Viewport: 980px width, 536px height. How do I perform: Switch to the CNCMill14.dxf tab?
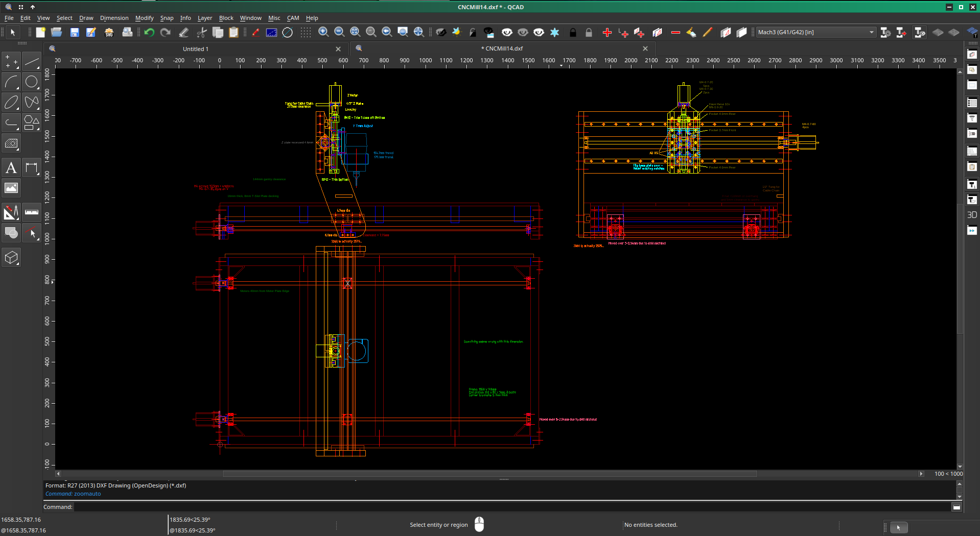[502, 48]
